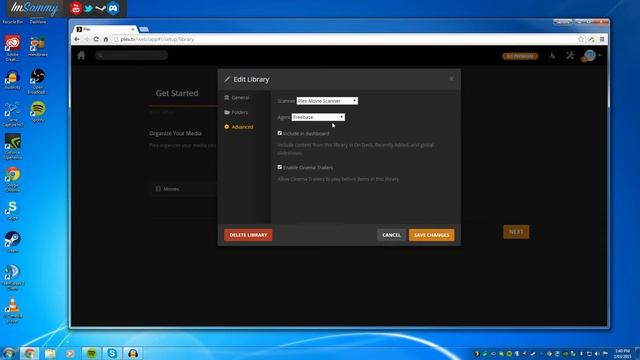Open Skype from the taskbar
The height and width of the screenshot is (360, 640).
tap(112, 353)
